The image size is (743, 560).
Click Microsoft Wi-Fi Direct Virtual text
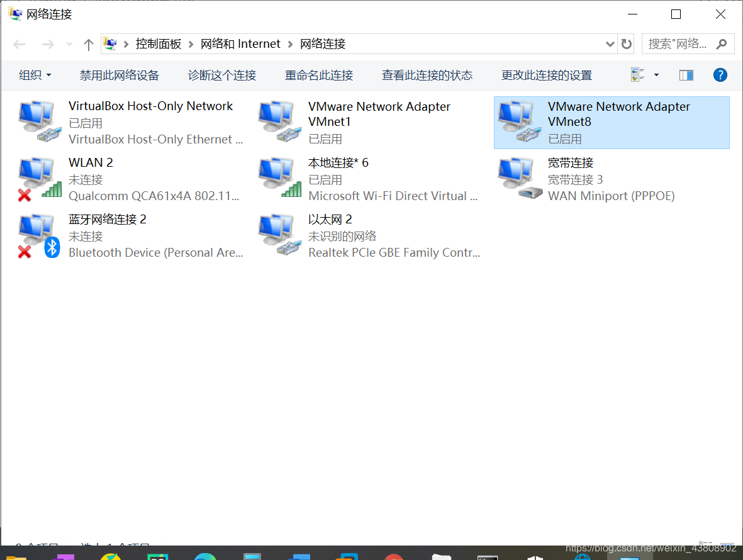click(x=393, y=196)
